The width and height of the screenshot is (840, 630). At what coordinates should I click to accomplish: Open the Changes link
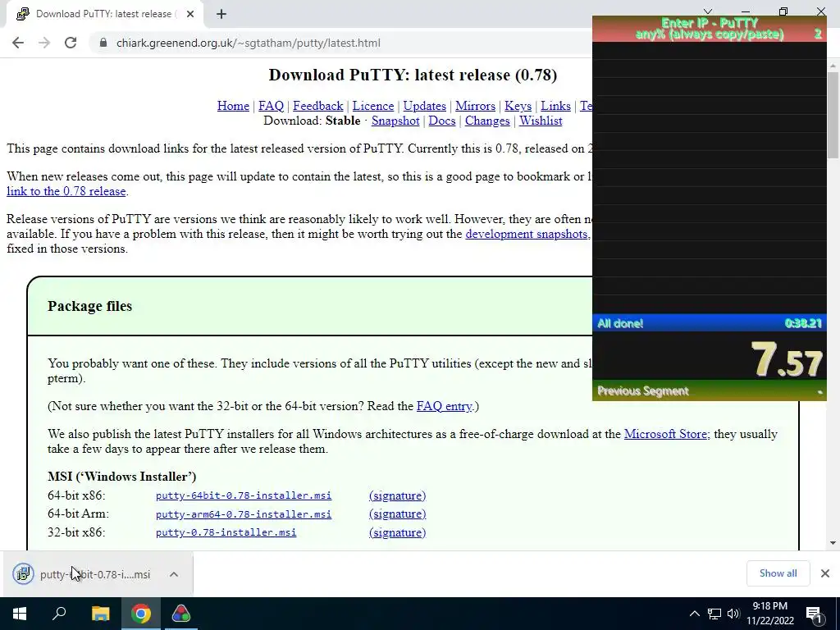[487, 121]
